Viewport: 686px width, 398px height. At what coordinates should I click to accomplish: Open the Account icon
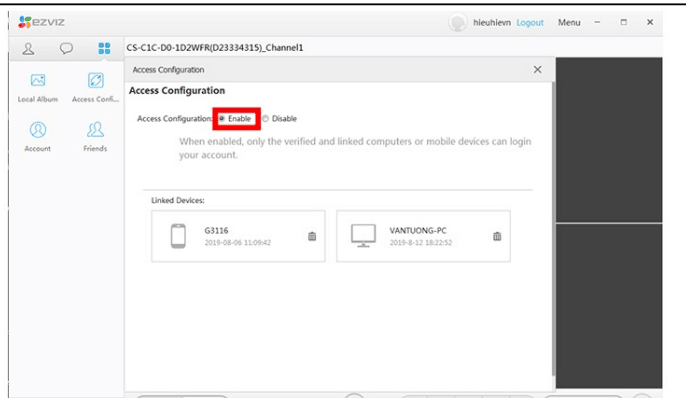[38, 130]
